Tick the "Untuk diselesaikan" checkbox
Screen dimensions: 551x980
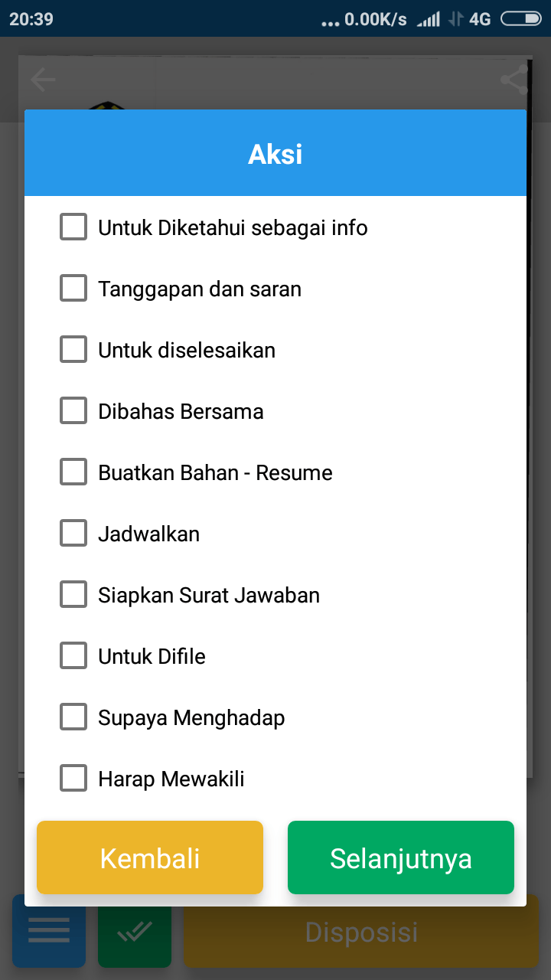[73, 350]
